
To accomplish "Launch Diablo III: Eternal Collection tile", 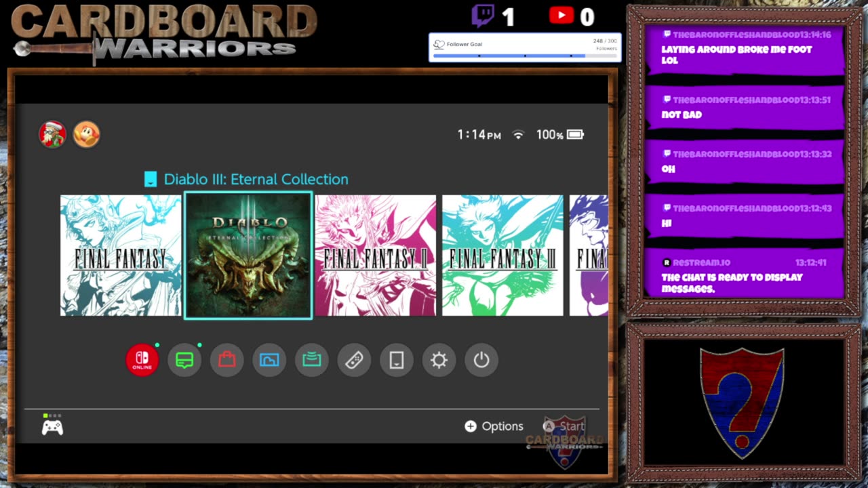I will [x=248, y=256].
